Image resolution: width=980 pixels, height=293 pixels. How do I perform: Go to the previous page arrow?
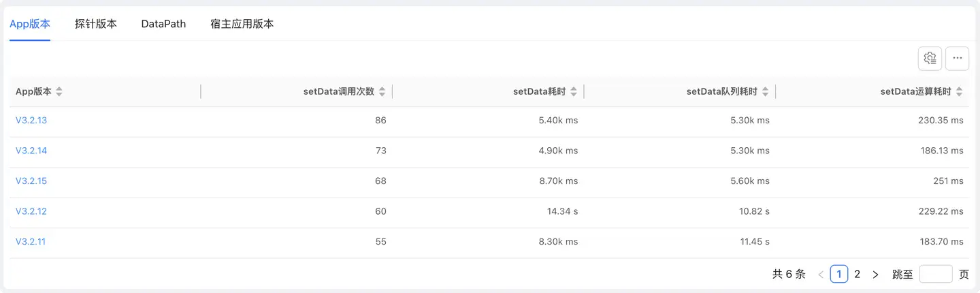tap(821, 275)
